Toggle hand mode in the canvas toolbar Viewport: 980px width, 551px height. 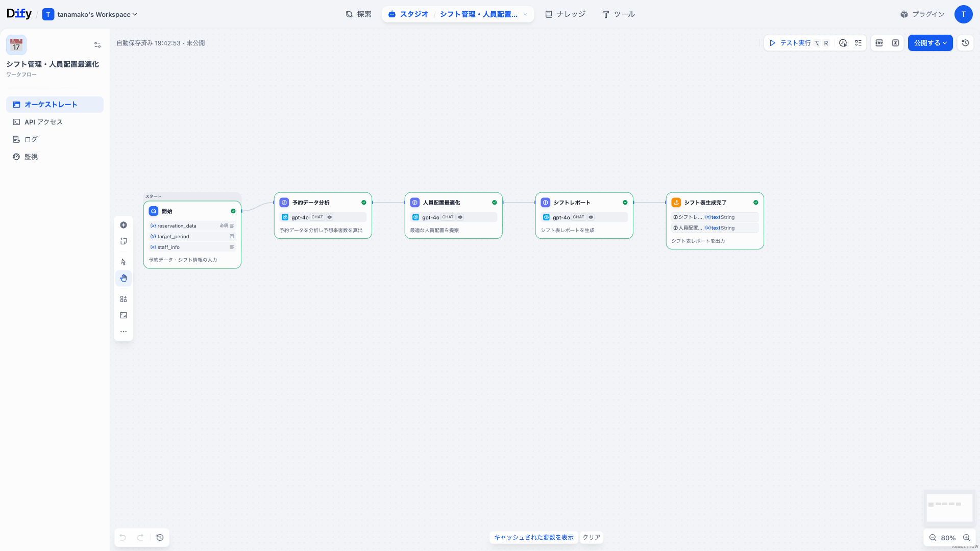(123, 278)
